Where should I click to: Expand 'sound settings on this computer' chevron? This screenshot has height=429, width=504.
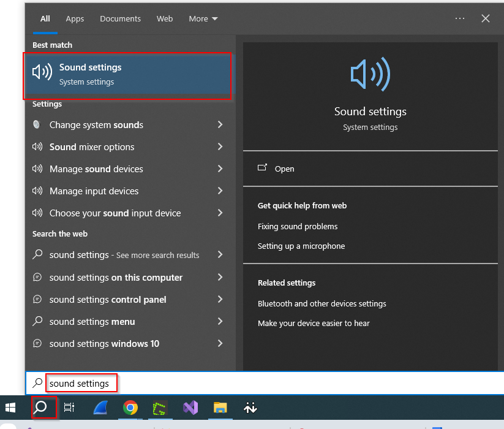220,277
